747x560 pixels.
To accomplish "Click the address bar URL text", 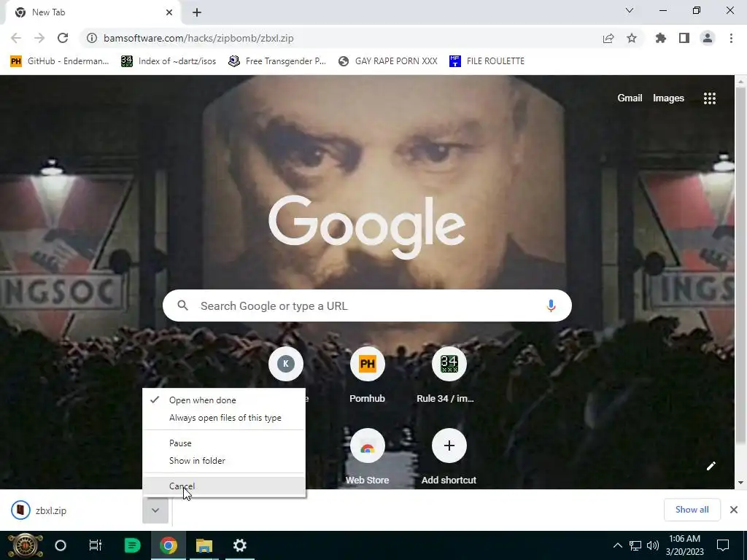I will click(x=198, y=38).
